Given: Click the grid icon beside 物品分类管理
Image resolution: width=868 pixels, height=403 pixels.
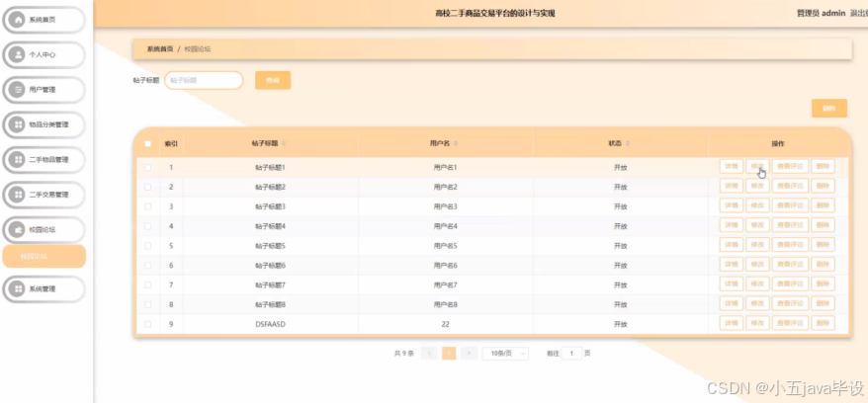Looking at the screenshot, I should coord(18,124).
